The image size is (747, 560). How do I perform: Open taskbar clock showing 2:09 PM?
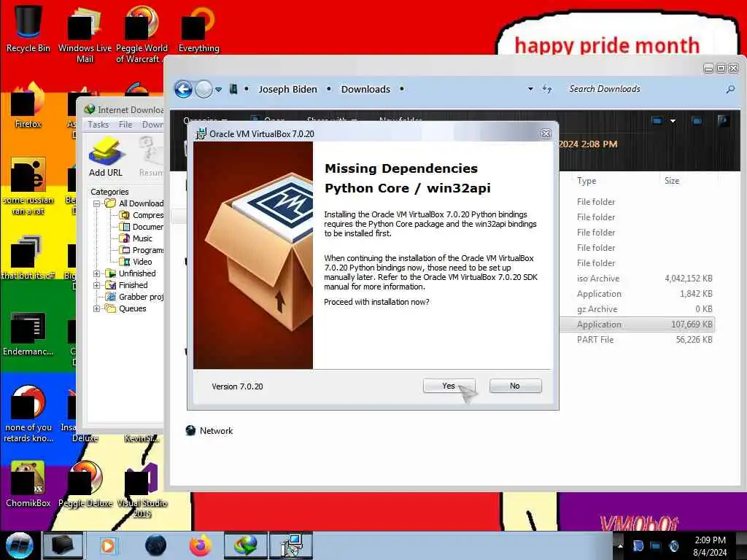(710, 546)
